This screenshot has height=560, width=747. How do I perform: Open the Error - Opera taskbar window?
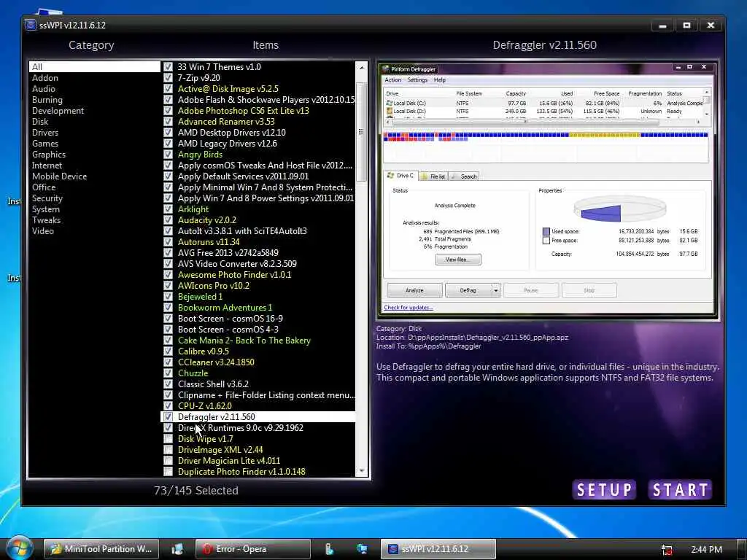click(x=252, y=549)
